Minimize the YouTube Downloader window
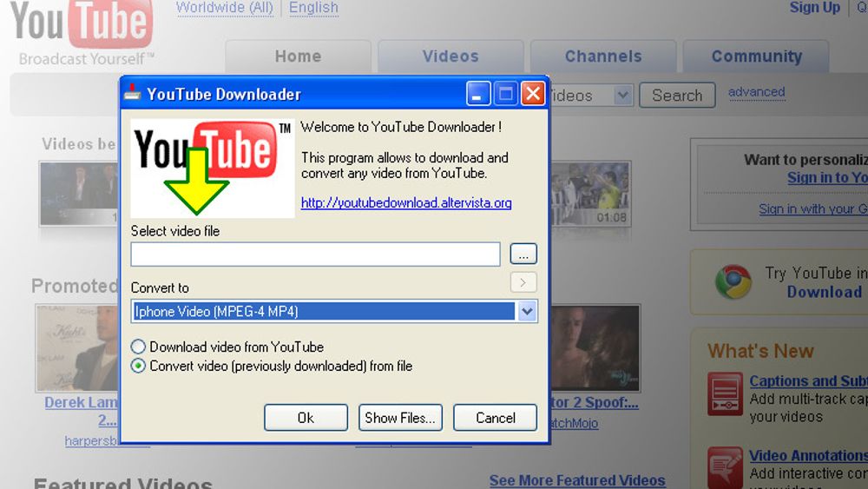This screenshot has height=489, width=868. (x=477, y=94)
